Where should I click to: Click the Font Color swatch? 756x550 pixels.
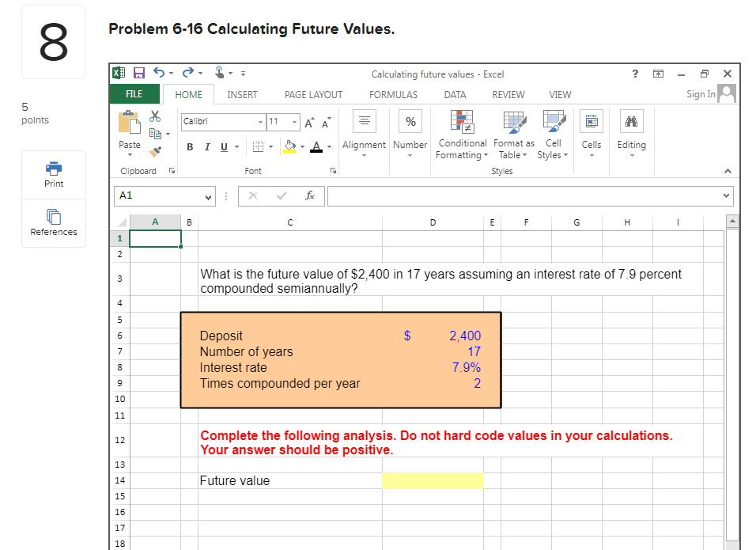coord(315,148)
